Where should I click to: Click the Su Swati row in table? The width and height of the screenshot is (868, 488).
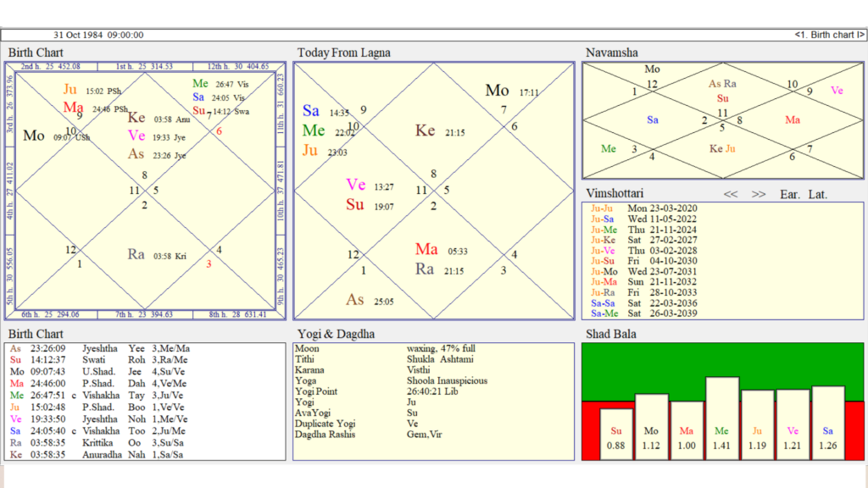tap(98, 359)
